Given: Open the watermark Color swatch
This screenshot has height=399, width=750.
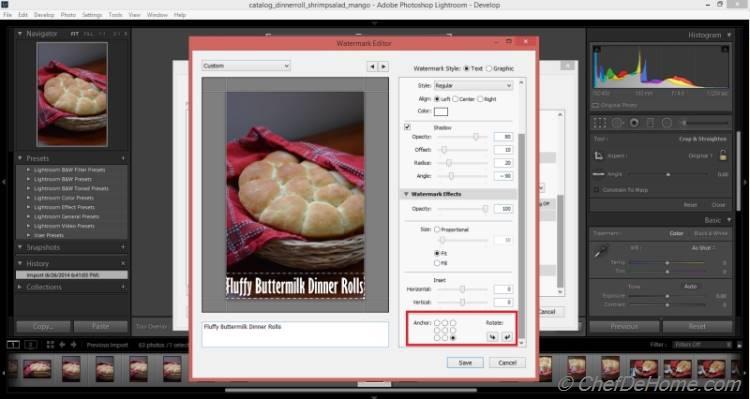Looking at the screenshot, I should [441, 111].
